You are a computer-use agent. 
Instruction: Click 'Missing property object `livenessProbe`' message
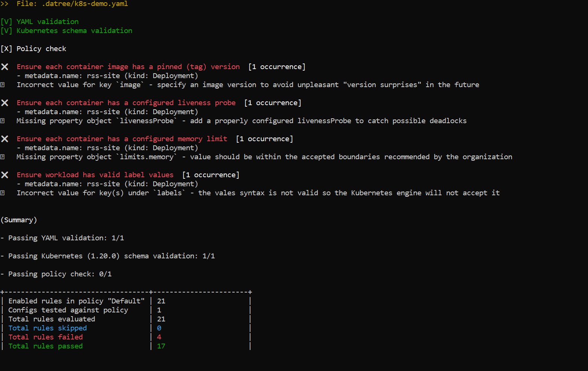point(241,121)
